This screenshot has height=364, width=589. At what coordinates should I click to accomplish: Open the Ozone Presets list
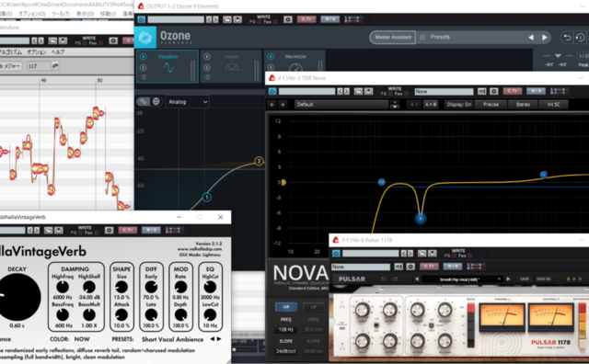pos(440,37)
